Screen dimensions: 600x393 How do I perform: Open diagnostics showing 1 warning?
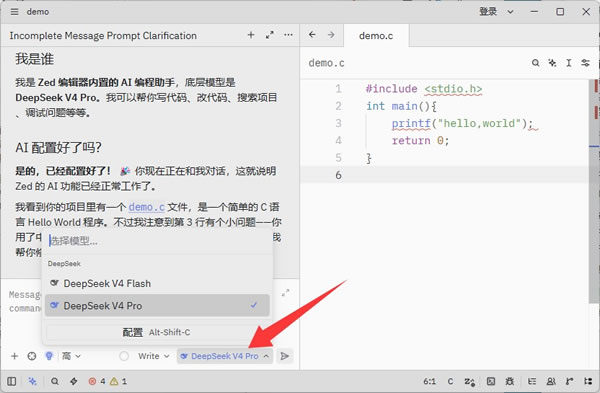point(119,381)
